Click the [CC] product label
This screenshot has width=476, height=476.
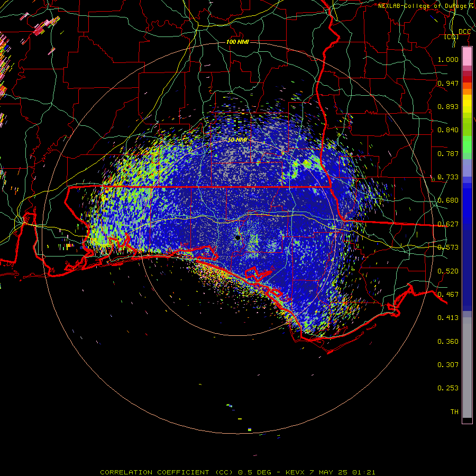coord(452,36)
